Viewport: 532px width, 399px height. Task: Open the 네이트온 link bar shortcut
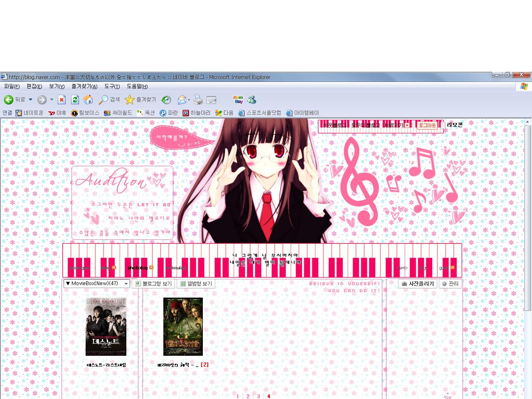(30, 113)
